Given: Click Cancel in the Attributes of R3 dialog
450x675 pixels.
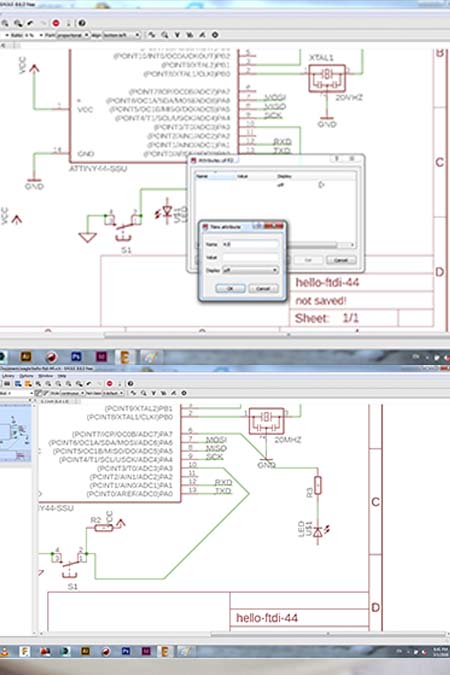Looking at the screenshot, I should [341, 260].
